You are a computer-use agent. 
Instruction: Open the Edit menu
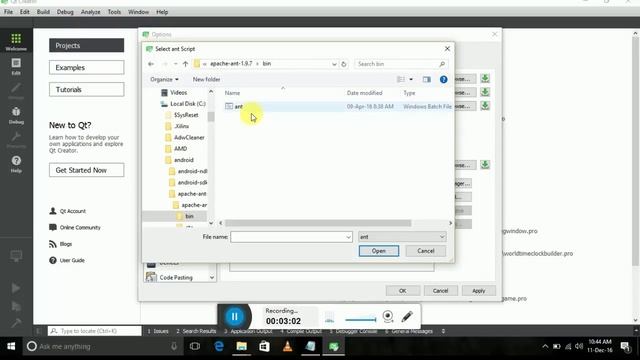point(24,12)
